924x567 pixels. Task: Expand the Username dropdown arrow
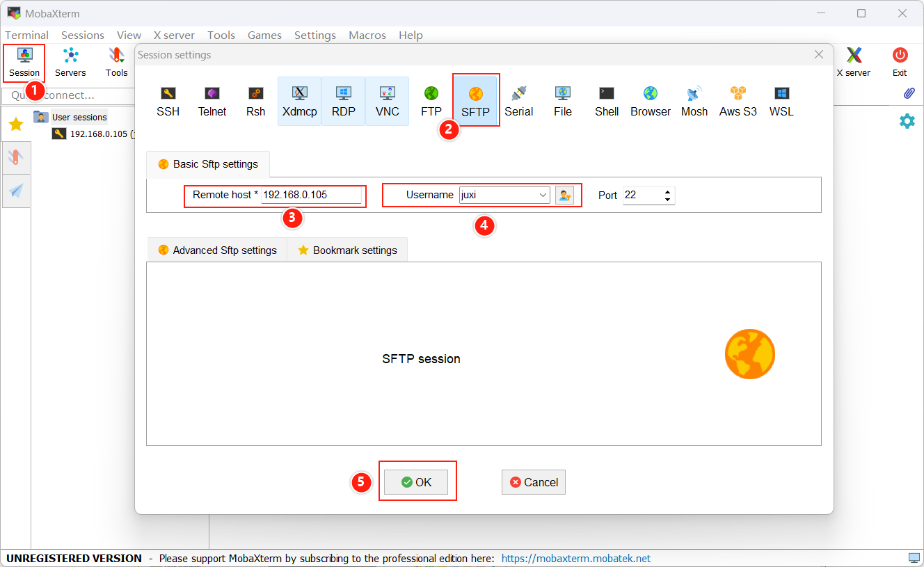543,195
